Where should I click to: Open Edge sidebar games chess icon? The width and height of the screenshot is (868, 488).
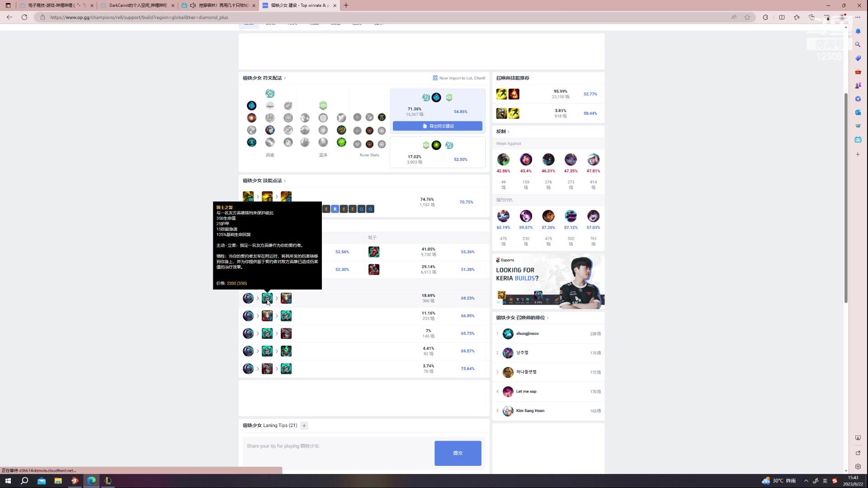tap(858, 85)
